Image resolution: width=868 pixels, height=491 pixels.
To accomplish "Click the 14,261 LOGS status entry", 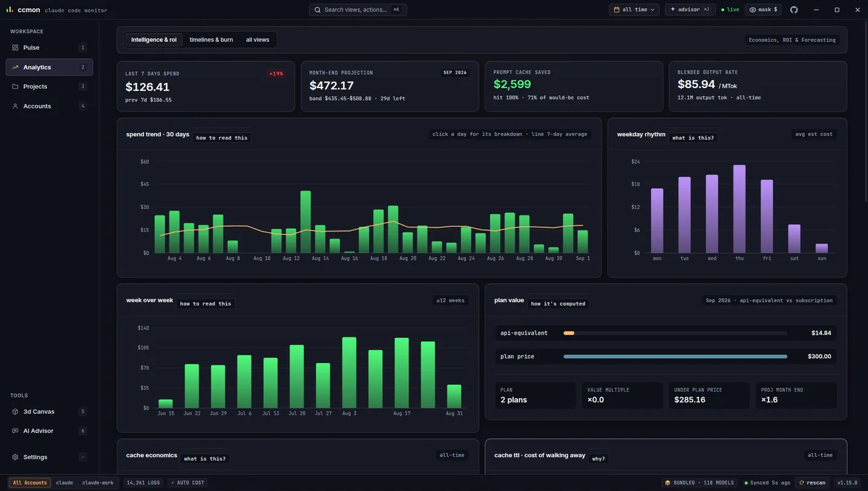I will [142, 483].
